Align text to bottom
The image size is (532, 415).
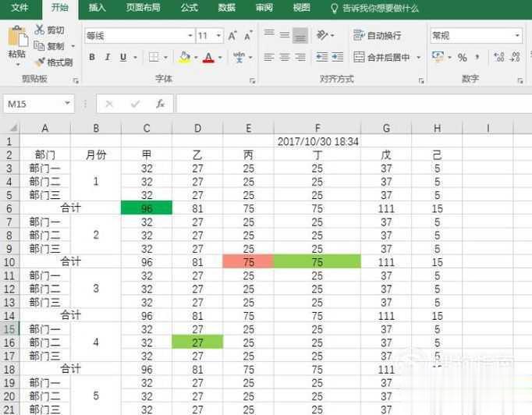click(300, 35)
